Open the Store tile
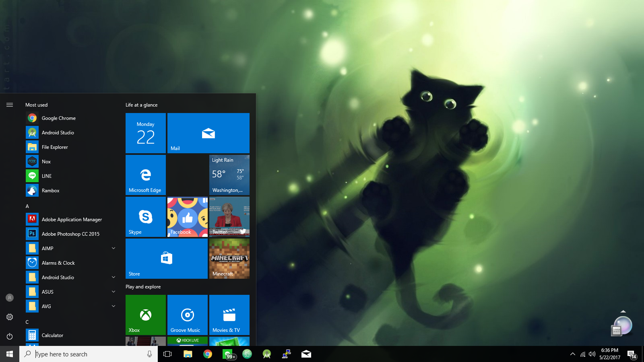 167,259
